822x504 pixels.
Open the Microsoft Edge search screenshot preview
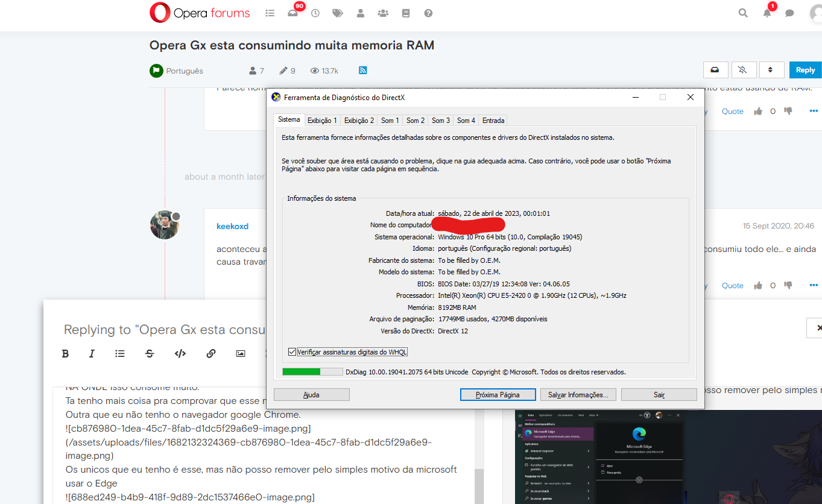point(668,457)
